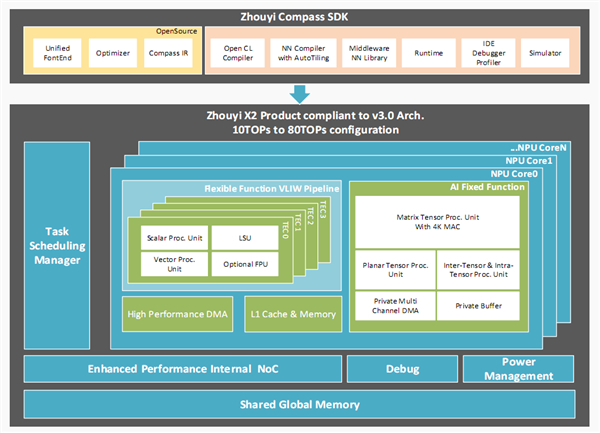Click the Unified FontEnd box
The image size is (600, 433).
(x=57, y=53)
